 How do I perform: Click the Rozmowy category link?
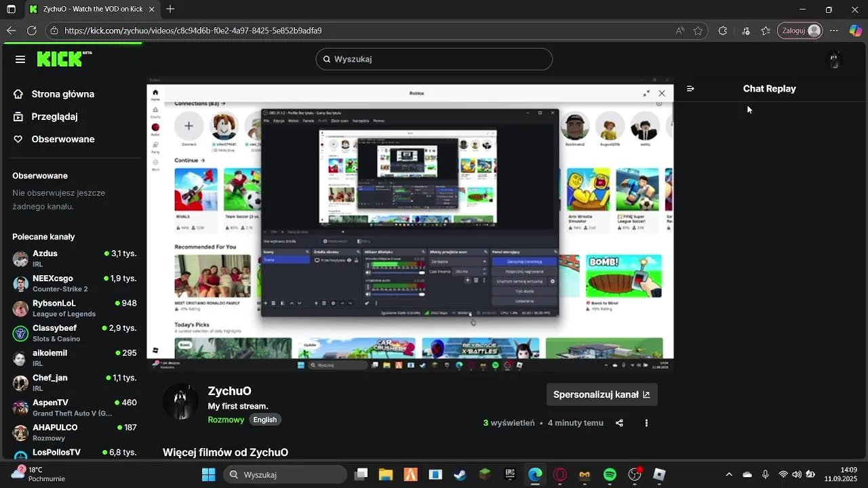click(x=226, y=420)
